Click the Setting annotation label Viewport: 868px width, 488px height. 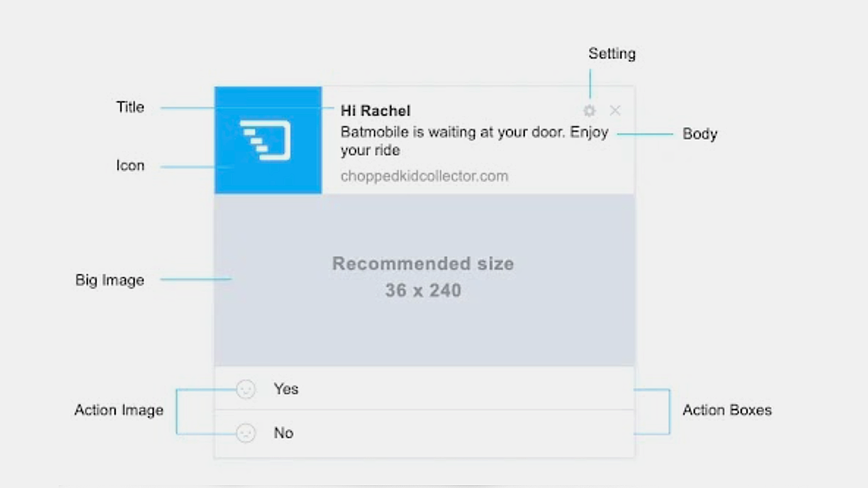point(612,54)
